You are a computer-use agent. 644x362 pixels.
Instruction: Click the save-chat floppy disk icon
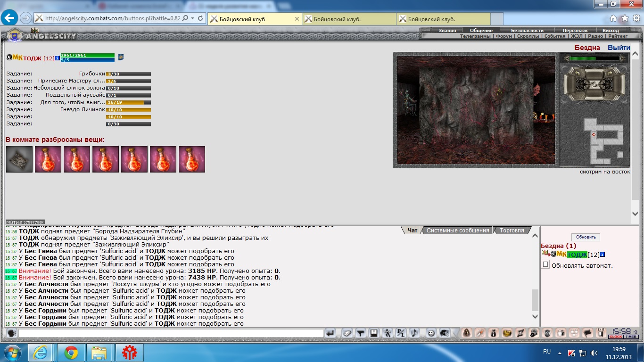[374, 333]
